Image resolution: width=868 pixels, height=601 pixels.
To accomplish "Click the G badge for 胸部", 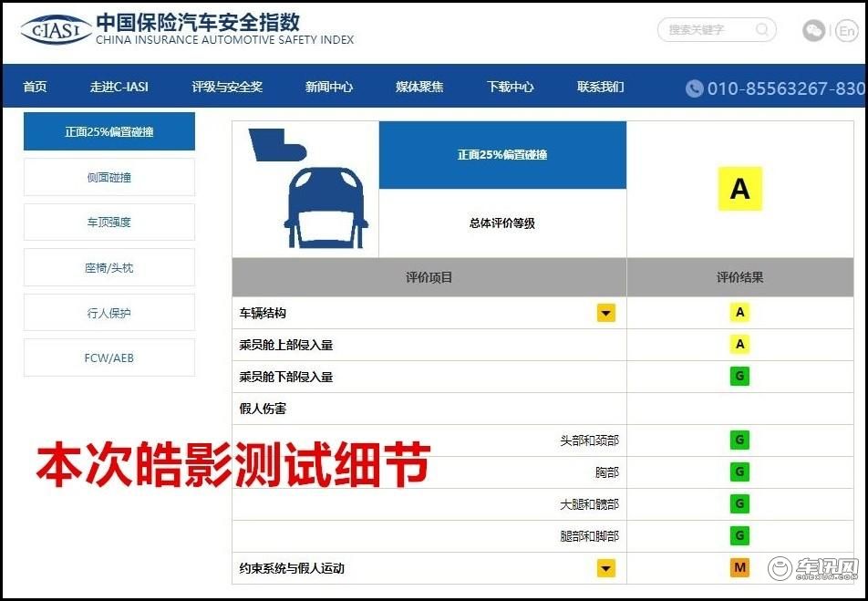I will [x=739, y=472].
